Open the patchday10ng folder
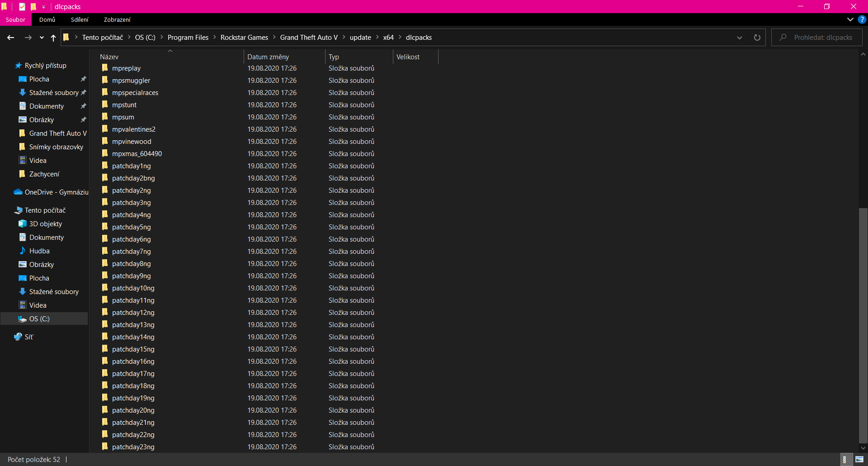The image size is (868, 466). tap(133, 288)
